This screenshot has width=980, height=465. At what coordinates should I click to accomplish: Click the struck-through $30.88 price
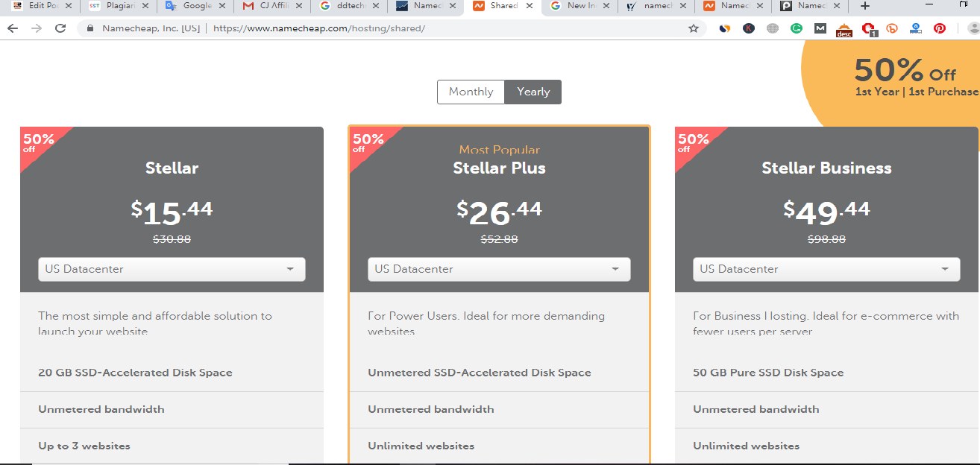tap(172, 239)
